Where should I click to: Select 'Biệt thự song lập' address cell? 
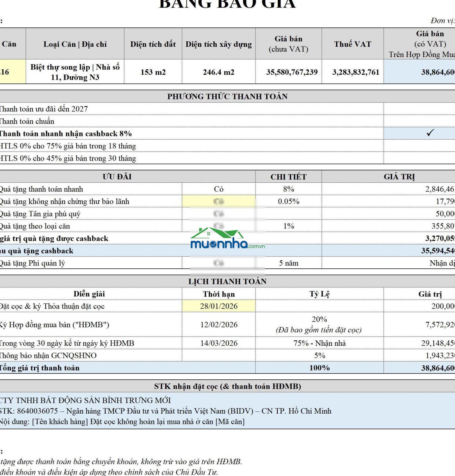(75, 72)
